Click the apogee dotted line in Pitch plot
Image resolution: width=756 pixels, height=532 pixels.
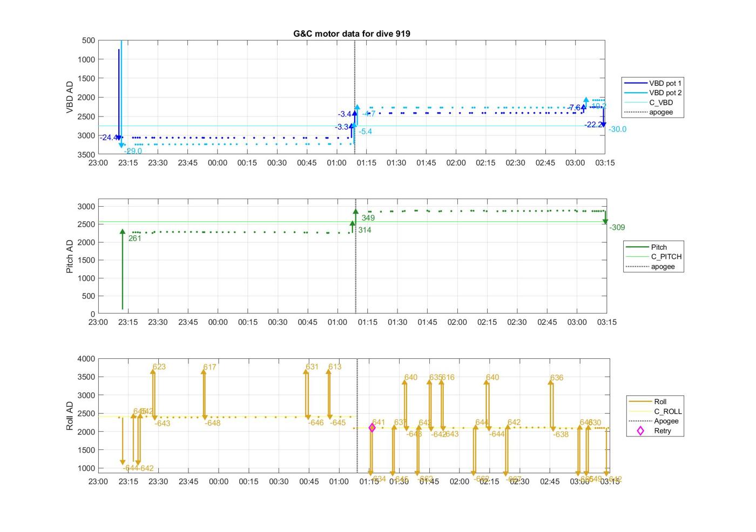356,256
